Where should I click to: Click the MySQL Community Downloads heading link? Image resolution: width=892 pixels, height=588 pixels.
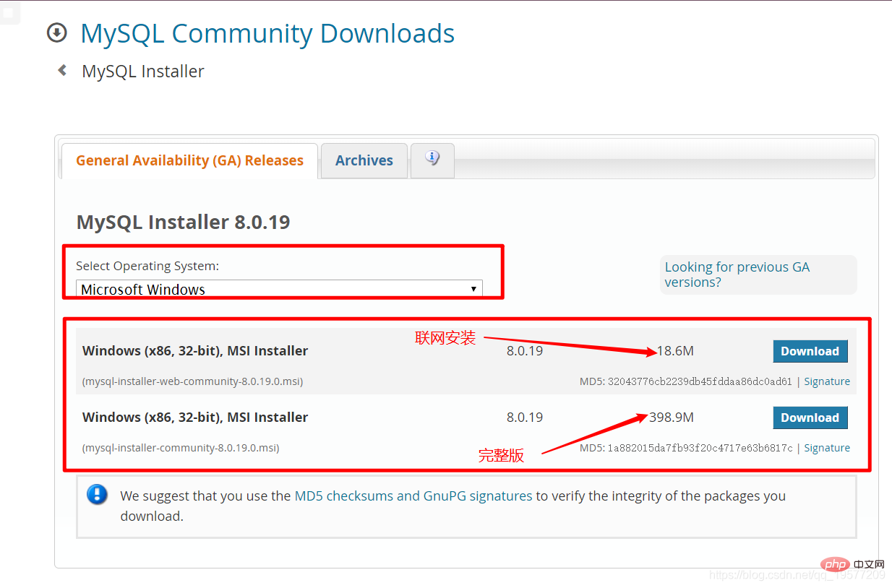coord(267,33)
